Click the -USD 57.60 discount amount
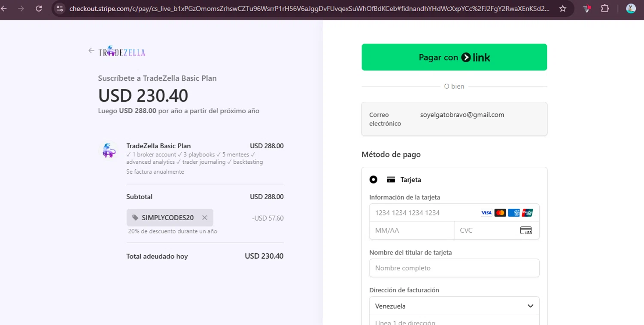This screenshot has height=325, width=644. (x=268, y=218)
